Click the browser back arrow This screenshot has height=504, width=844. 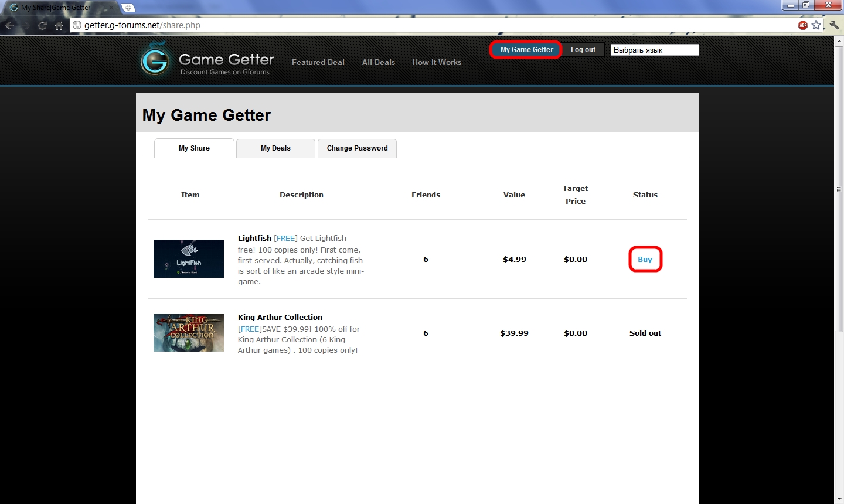tap(10, 25)
